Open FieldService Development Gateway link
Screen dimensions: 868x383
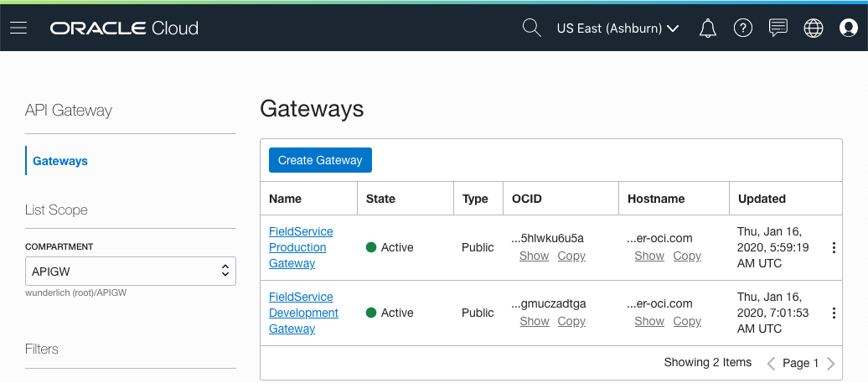tap(303, 313)
